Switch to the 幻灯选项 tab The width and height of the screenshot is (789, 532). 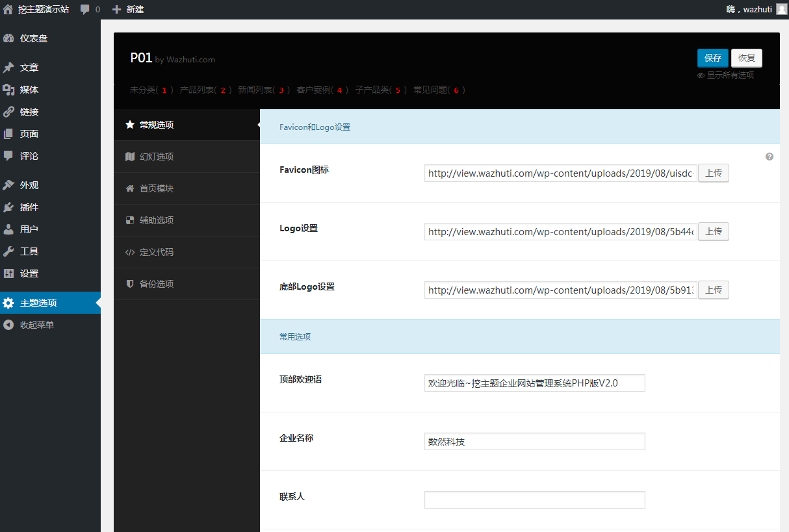tap(156, 157)
